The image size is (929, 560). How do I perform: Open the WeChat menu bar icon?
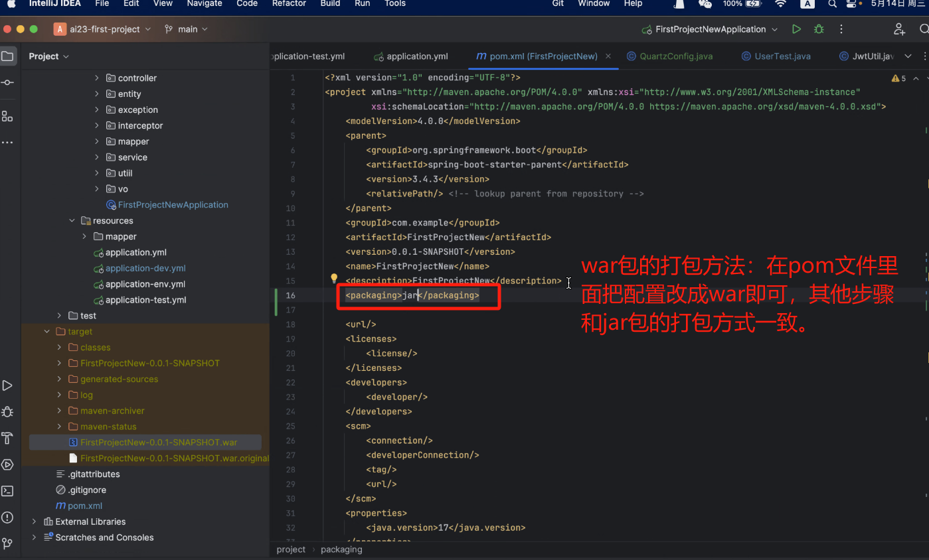(x=705, y=4)
